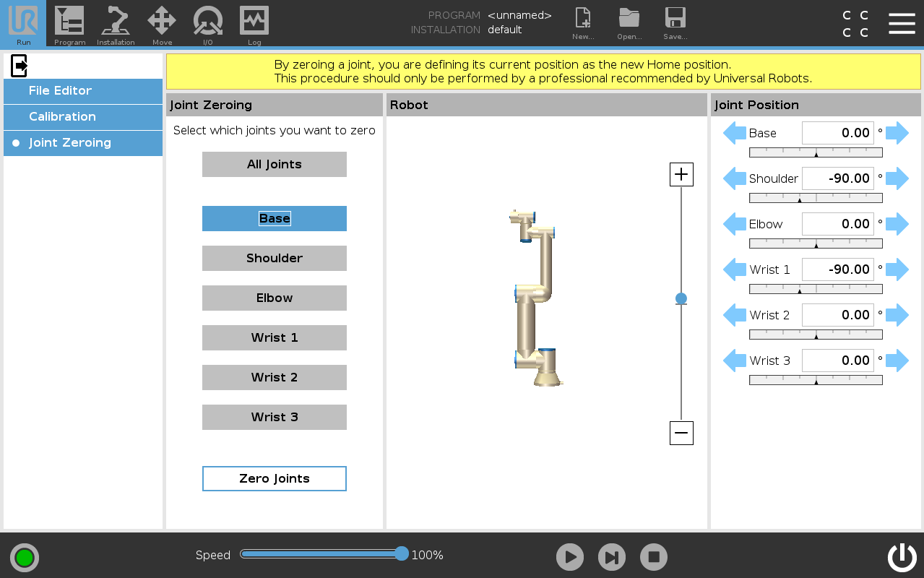Increase Base joint with right arrow
The height and width of the screenshot is (578, 924).
(897, 133)
